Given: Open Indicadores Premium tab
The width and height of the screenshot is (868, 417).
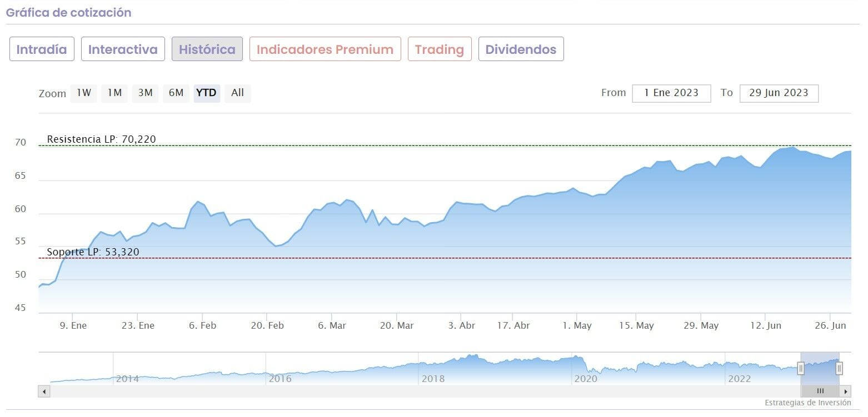Looking at the screenshot, I should coord(325,49).
